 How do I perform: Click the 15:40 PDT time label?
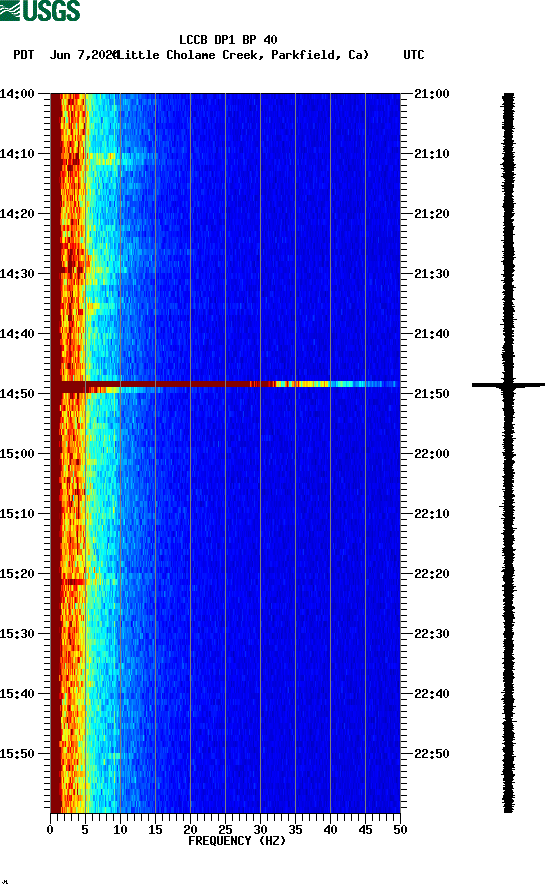[x=18, y=694]
